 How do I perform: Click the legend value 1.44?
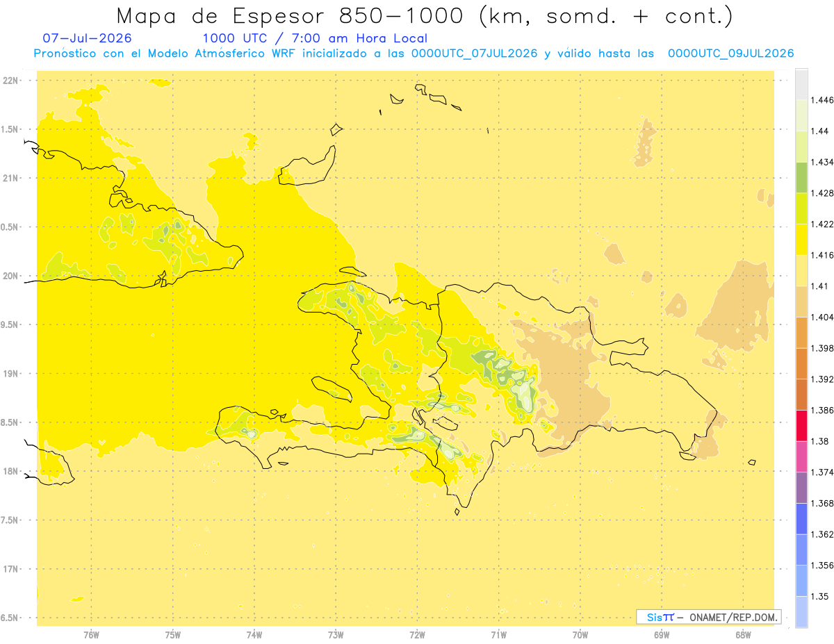(x=820, y=131)
